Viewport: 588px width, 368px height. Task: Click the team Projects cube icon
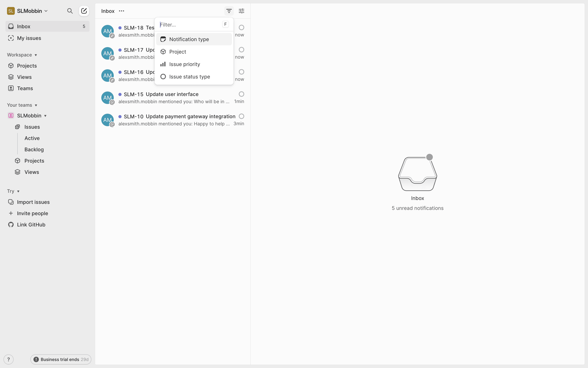click(18, 161)
